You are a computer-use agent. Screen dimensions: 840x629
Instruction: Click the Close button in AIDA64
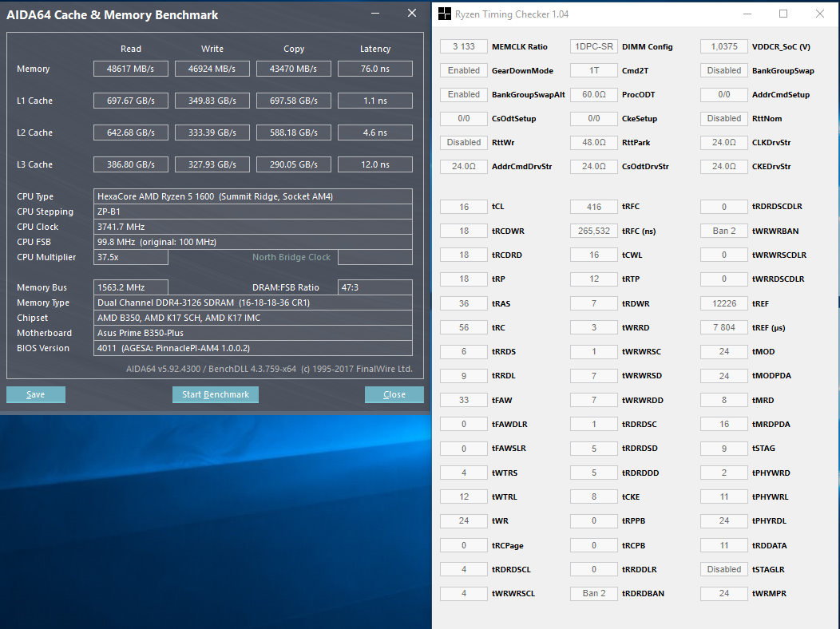(x=394, y=394)
